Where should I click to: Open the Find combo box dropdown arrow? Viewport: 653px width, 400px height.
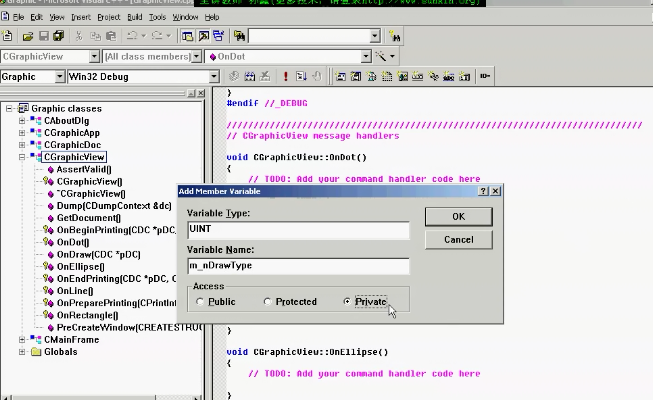coord(375,36)
